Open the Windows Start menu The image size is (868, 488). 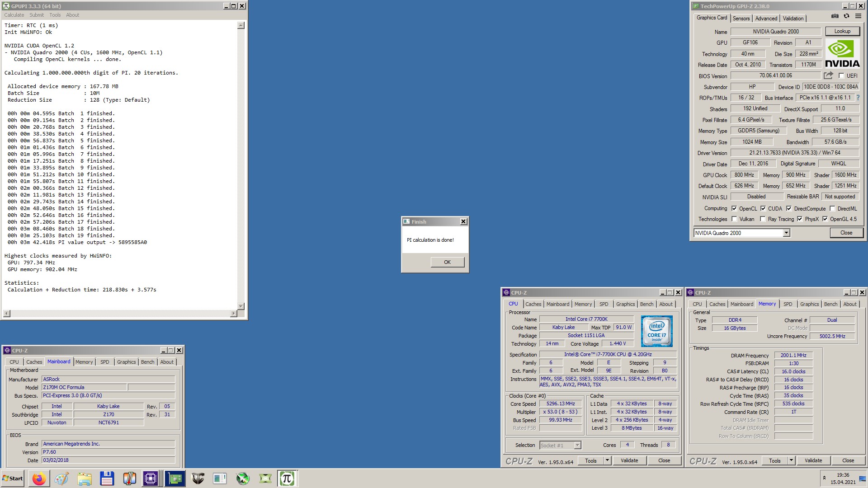13,479
